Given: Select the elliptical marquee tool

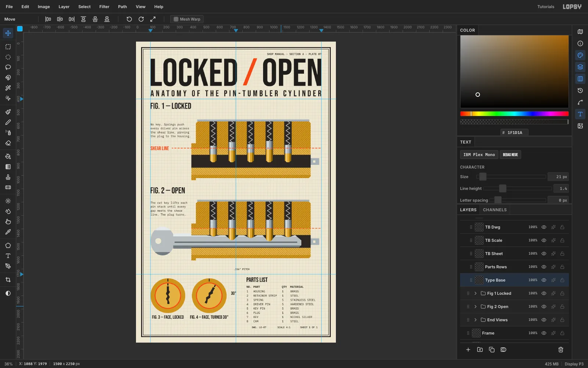Looking at the screenshot, I should pyautogui.click(x=8, y=57).
